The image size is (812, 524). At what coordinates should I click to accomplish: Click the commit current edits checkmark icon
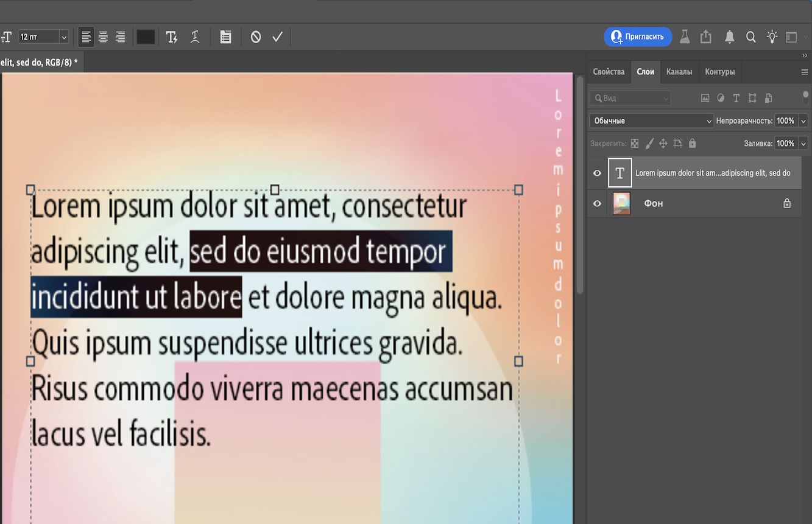[x=277, y=37]
